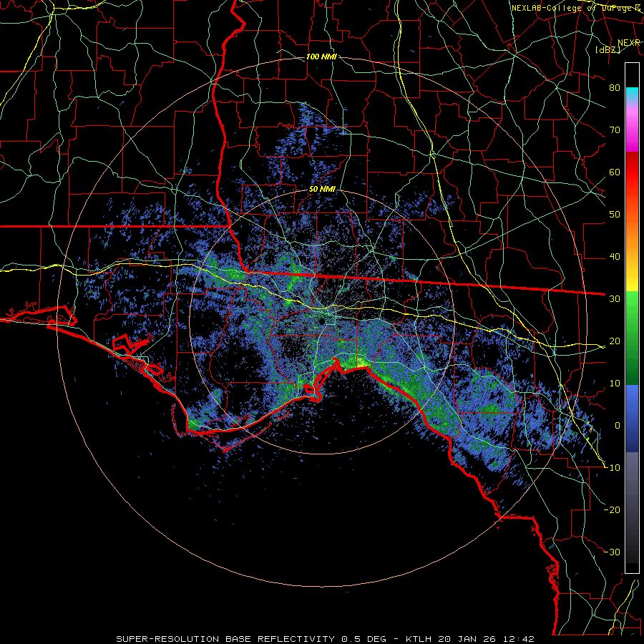Click the "50 NMI" range ring label
The image size is (644, 644).
322,190
